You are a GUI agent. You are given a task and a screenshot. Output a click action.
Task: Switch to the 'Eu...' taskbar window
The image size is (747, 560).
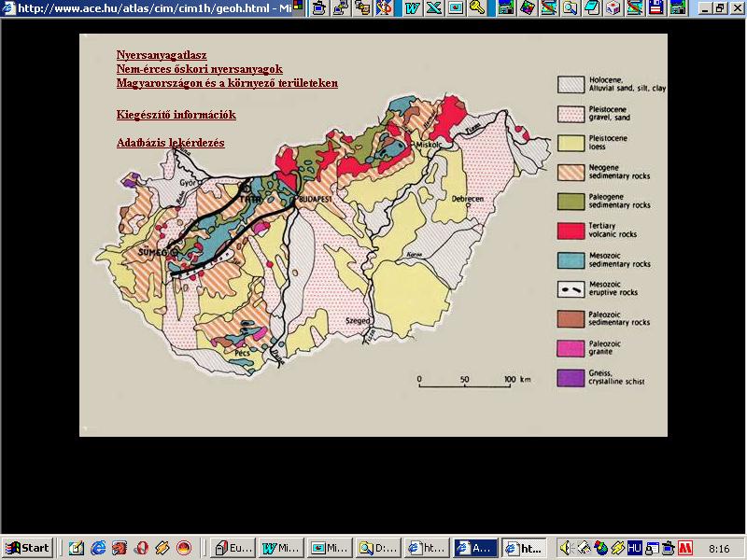pos(233,548)
